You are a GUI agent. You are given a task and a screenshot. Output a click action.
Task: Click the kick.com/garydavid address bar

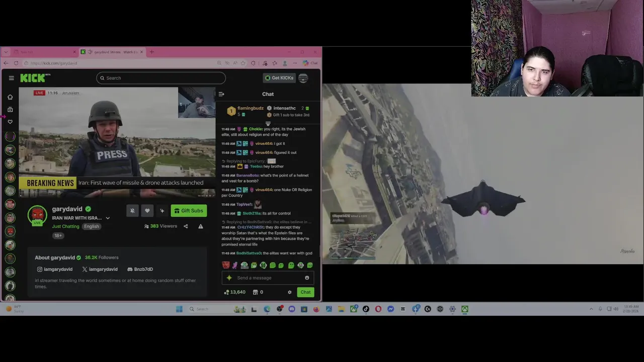click(121, 63)
